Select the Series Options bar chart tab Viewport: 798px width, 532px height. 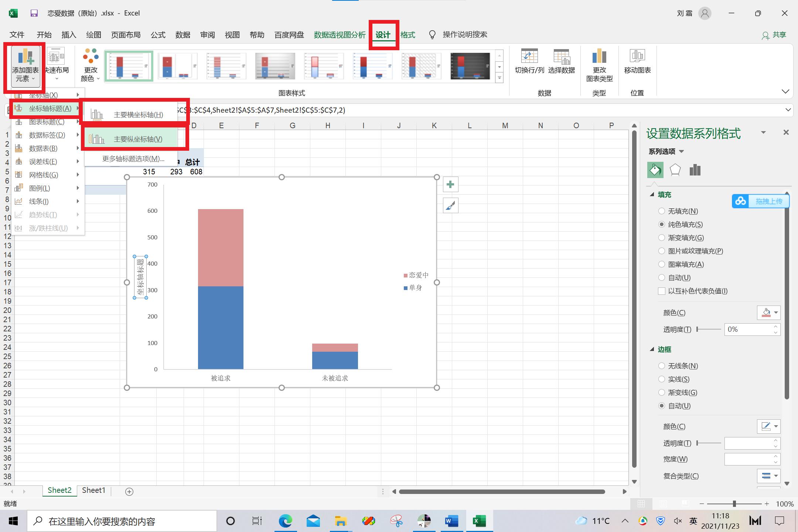coord(695,170)
